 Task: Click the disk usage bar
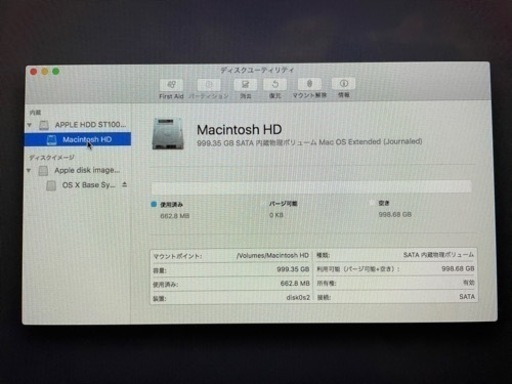312,187
